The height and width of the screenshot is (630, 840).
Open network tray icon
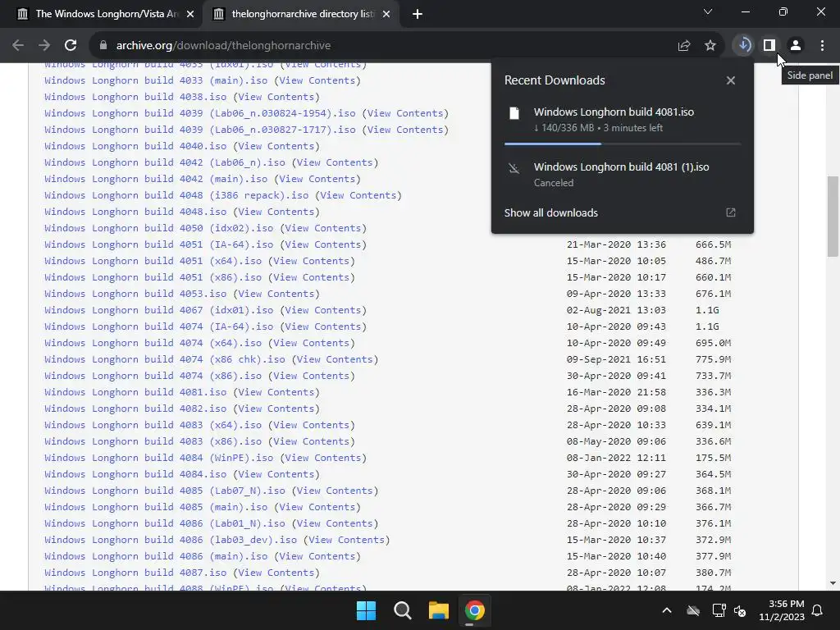tap(719, 610)
